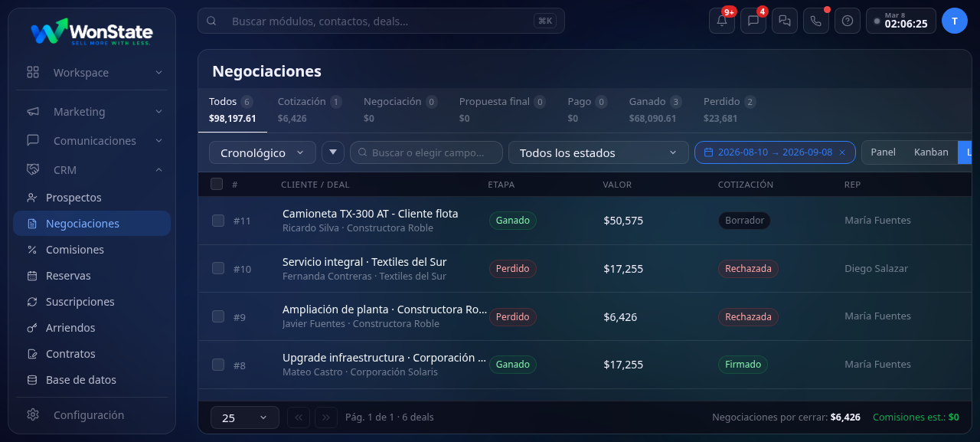Clear the date range filter X

coord(842,152)
